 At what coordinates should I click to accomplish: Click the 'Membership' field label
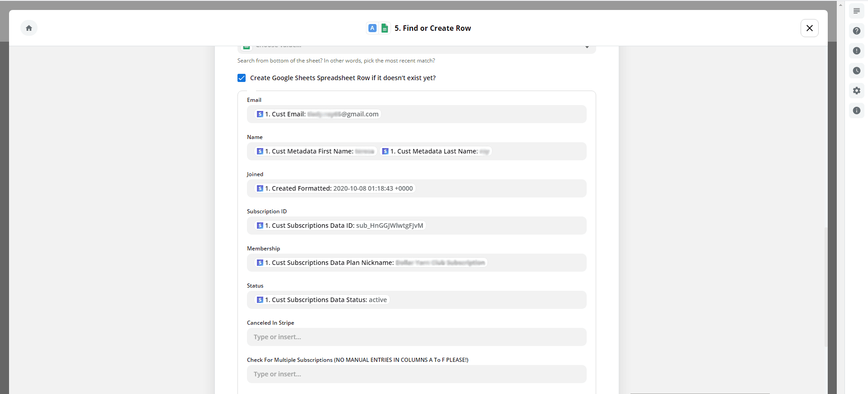(263, 249)
